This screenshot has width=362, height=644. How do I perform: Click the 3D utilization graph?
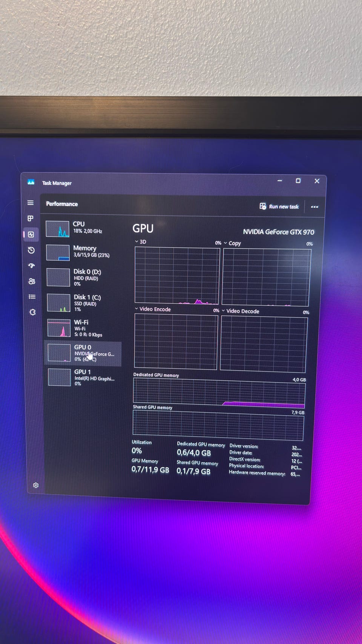pos(177,276)
